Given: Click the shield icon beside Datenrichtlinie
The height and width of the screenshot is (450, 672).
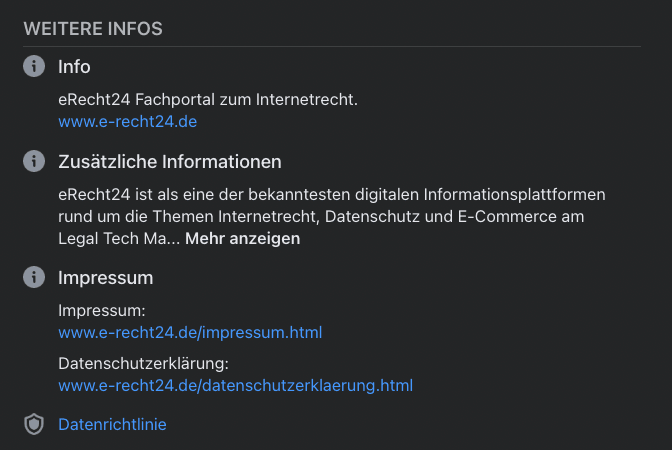Looking at the screenshot, I should pyautogui.click(x=35, y=425).
